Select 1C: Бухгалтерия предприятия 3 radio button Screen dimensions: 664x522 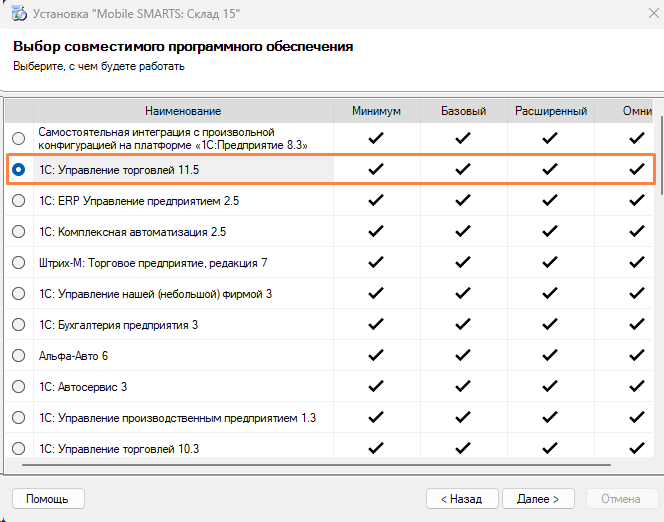click(19, 325)
